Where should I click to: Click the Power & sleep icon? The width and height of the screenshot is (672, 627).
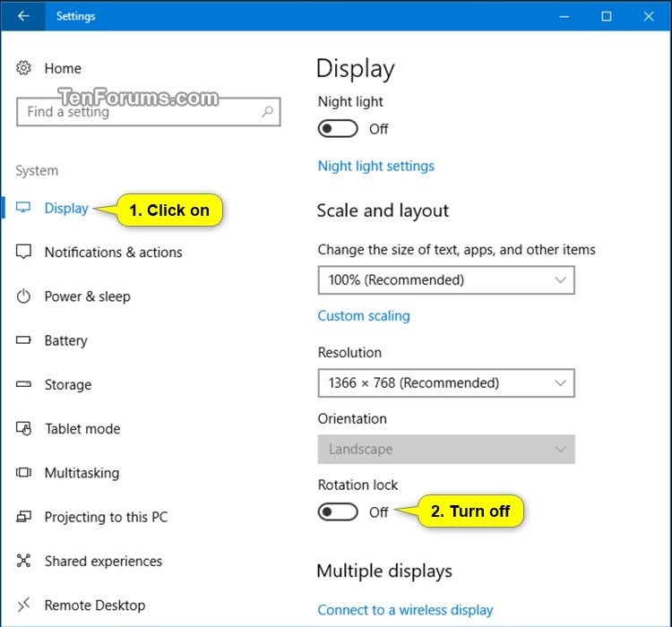pyautogui.click(x=24, y=296)
